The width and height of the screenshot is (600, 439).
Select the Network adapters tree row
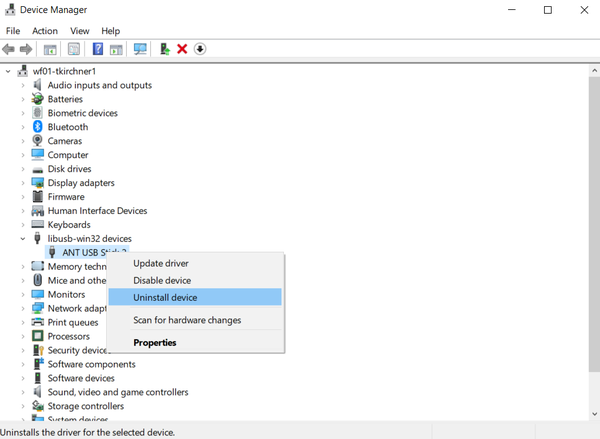(x=77, y=308)
